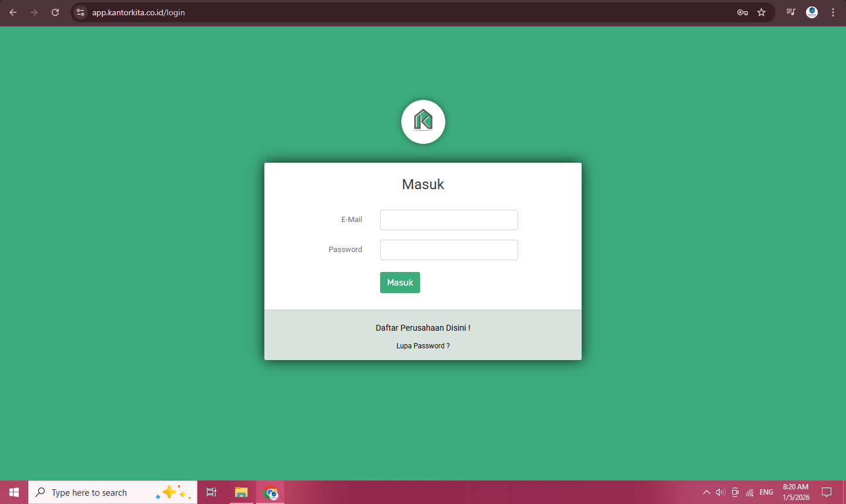Click the E-Mail input field

pos(449,220)
